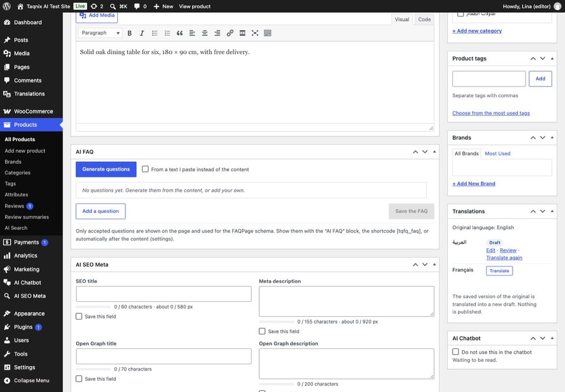Enable 'Do not use this in the chatbot'
This screenshot has width=565, height=392.
point(455,352)
